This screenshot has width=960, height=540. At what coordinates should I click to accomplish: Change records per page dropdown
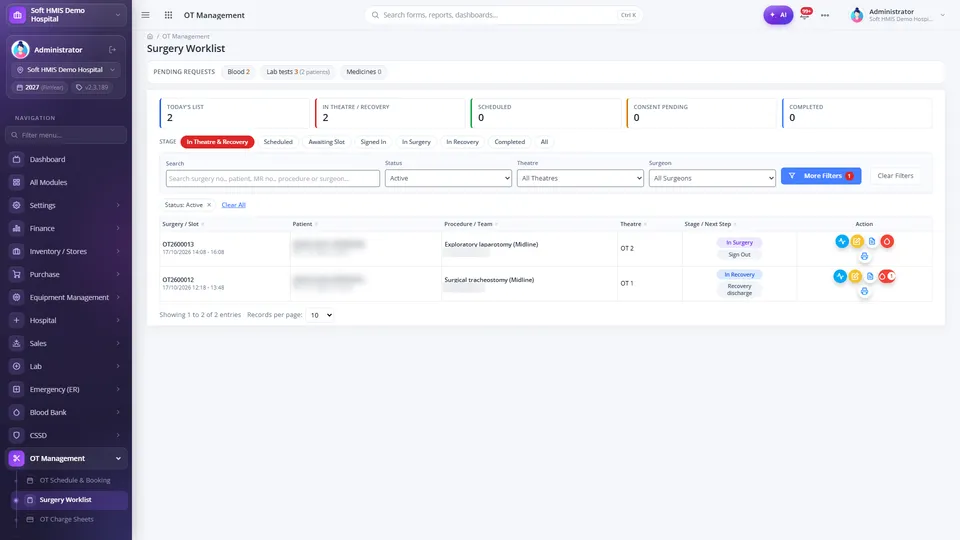click(320, 315)
